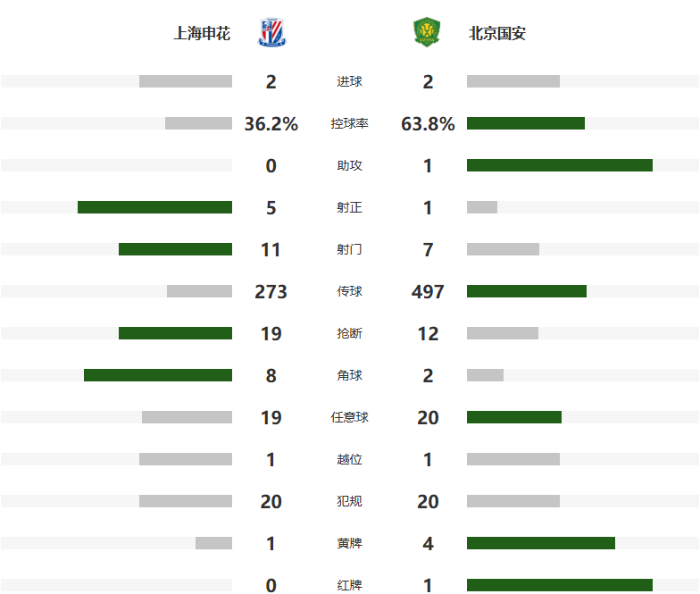This screenshot has width=700, height=594.
Task: Select the 控球率 possession stat label
Action: tap(350, 123)
